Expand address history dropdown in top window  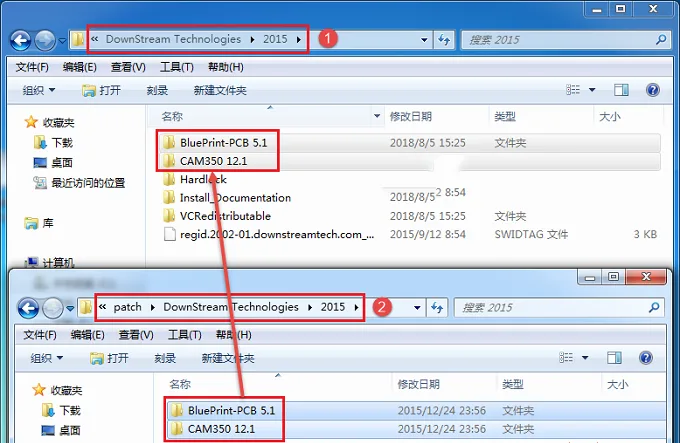(x=424, y=40)
